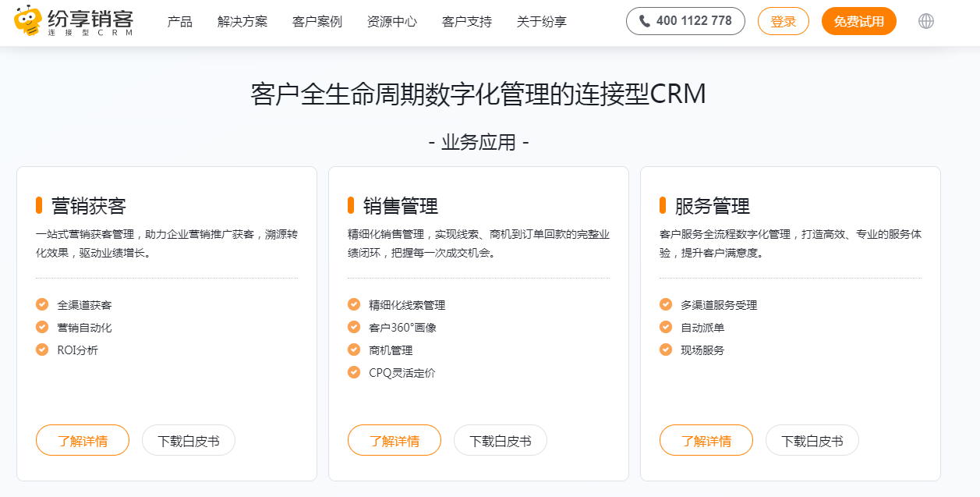980x497 pixels.
Task: Expand the 解决方案 menu
Action: click(x=242, y=21)
